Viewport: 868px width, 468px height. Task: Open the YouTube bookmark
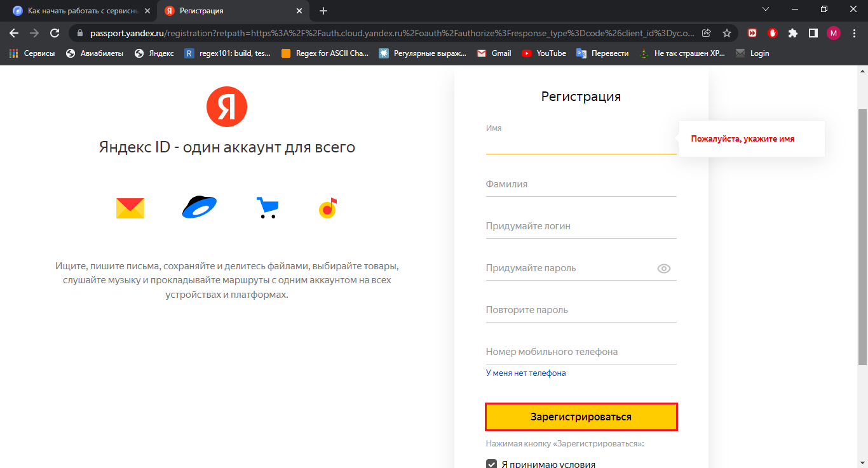544,53
